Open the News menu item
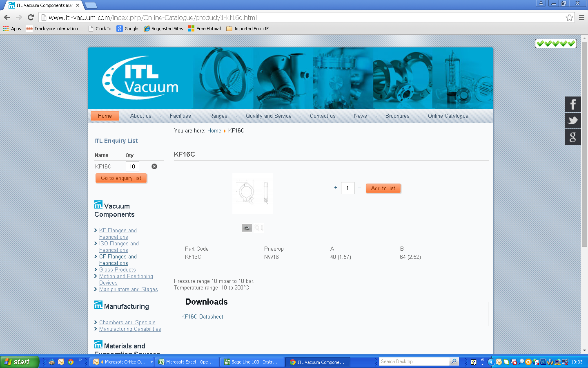Screen dimensions: 588x368 361,116
